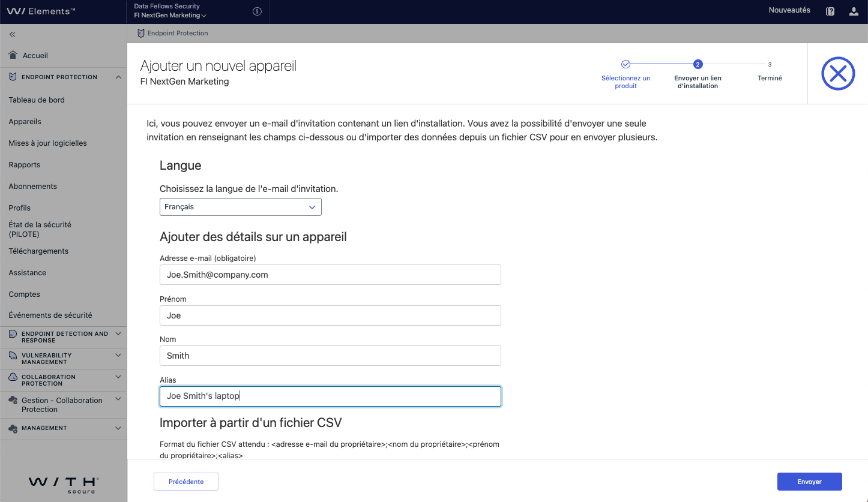868x502 pixels.
Task: Click the Endpoint Protection shield breadcrumb icon
Action: coord(141,34)
